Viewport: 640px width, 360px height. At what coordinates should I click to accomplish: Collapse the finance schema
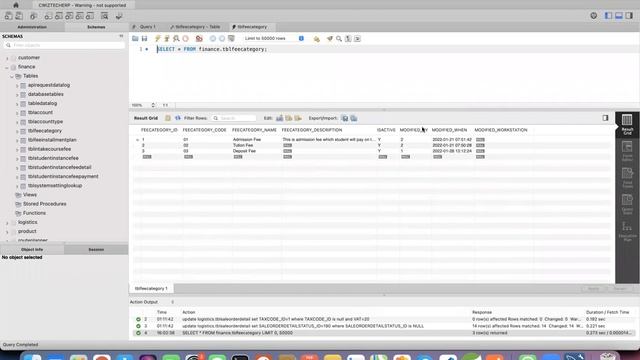point(7,67)
